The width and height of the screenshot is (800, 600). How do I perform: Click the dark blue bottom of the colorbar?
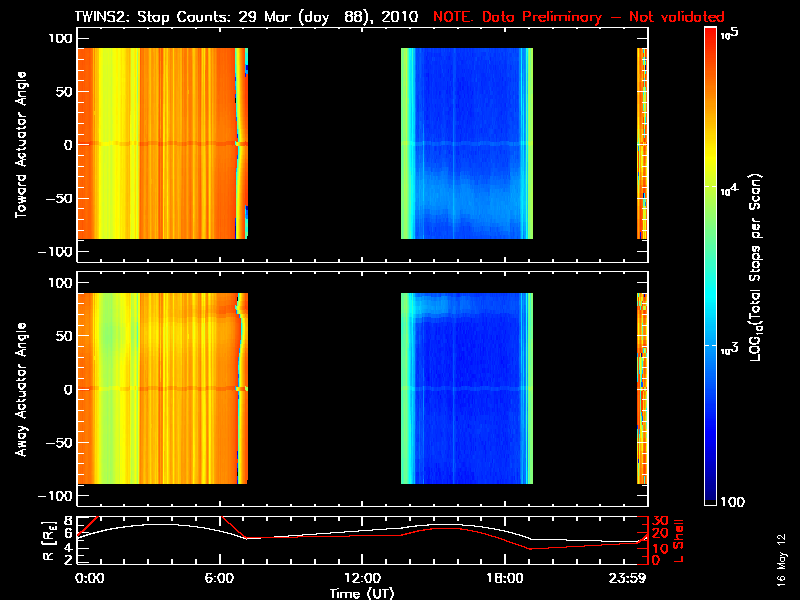[x=711, y=498]
